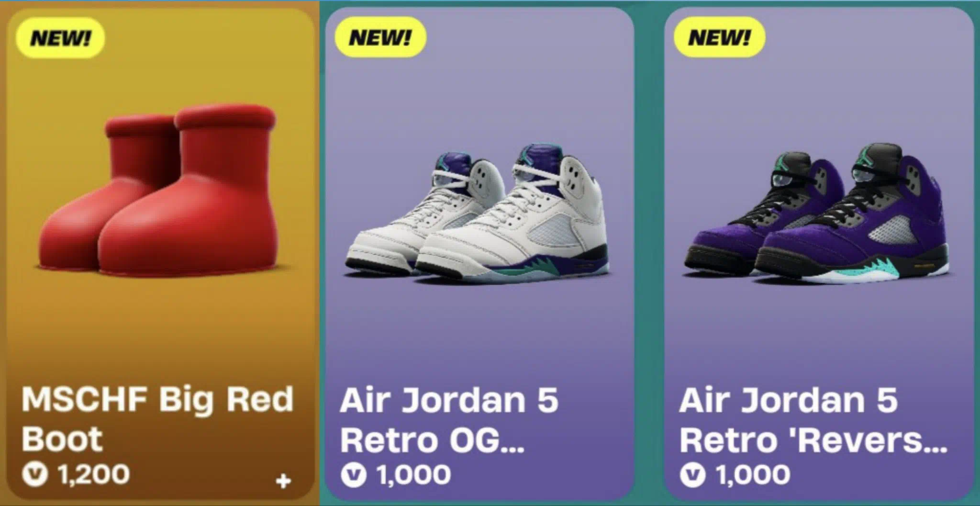Click V-Bucks icon beside 1,200 price
980x506 pixels.
[x=35, y=474]
